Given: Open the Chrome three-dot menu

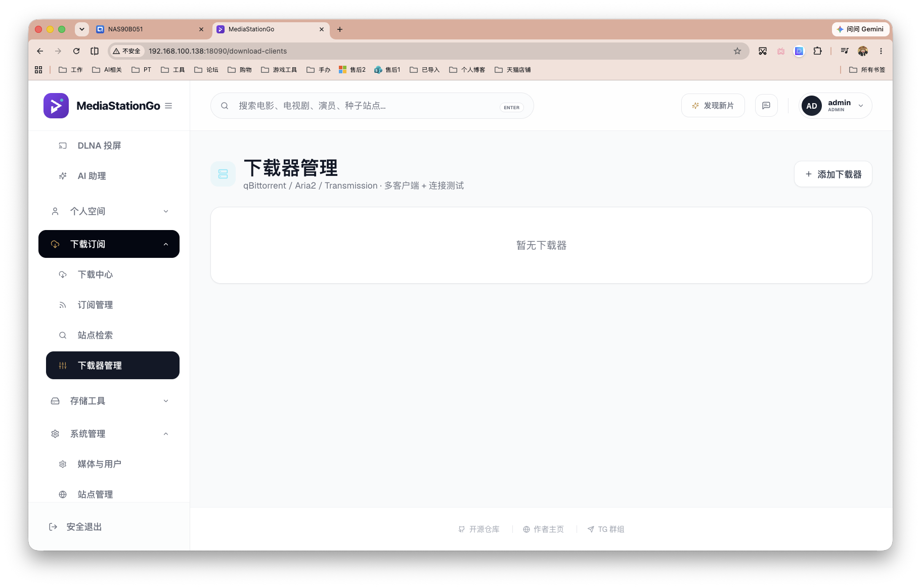Looking at the screenshot, I should (x=881, y=51).
